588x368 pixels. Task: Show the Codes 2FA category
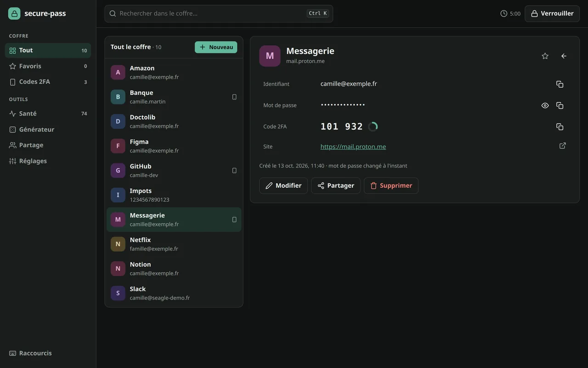coord(48,82)
